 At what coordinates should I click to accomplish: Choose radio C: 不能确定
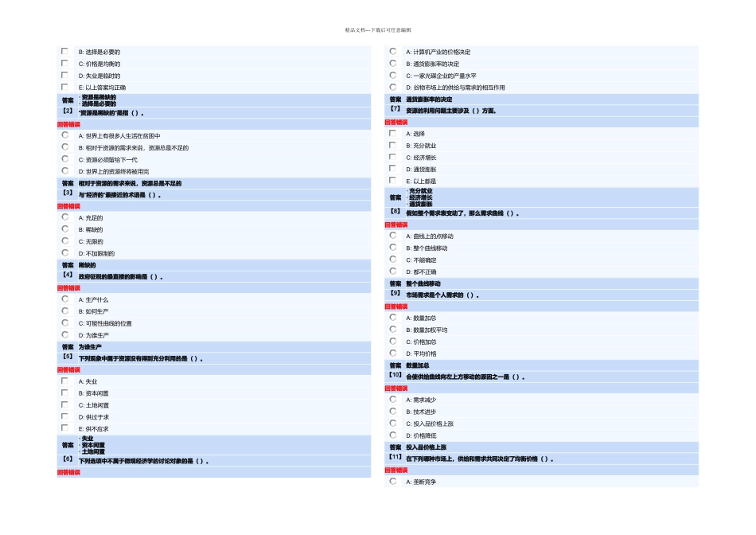pos(393,260)
